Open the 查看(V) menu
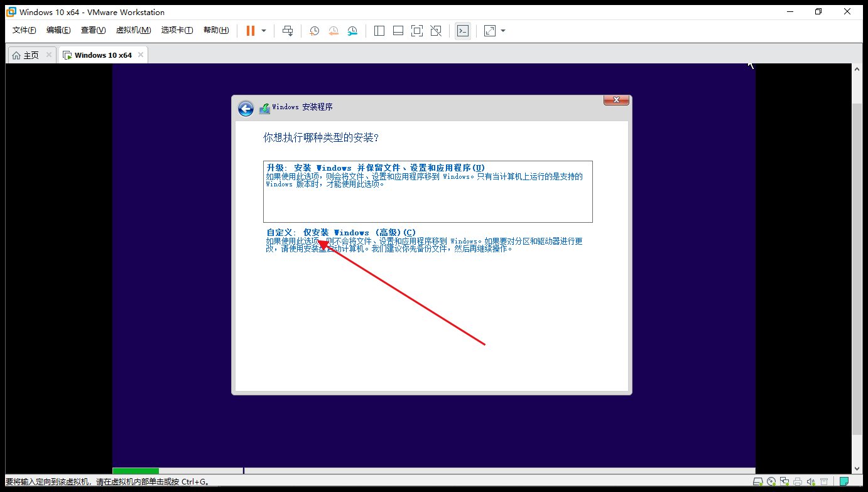This screenshot has height=492, width=868. pyautogui.click(x=93, y=30)
